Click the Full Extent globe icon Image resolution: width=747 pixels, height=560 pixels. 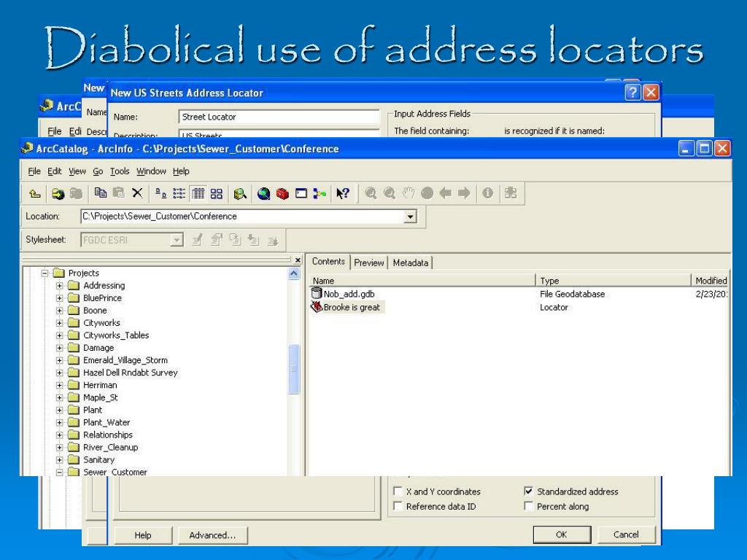click(x=427, y=192)
